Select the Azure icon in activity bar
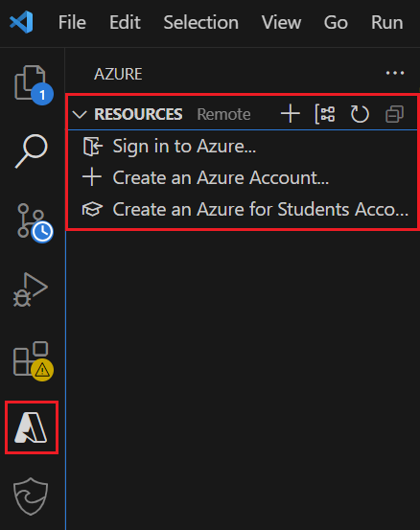420x530 pixels. point(31,427)
